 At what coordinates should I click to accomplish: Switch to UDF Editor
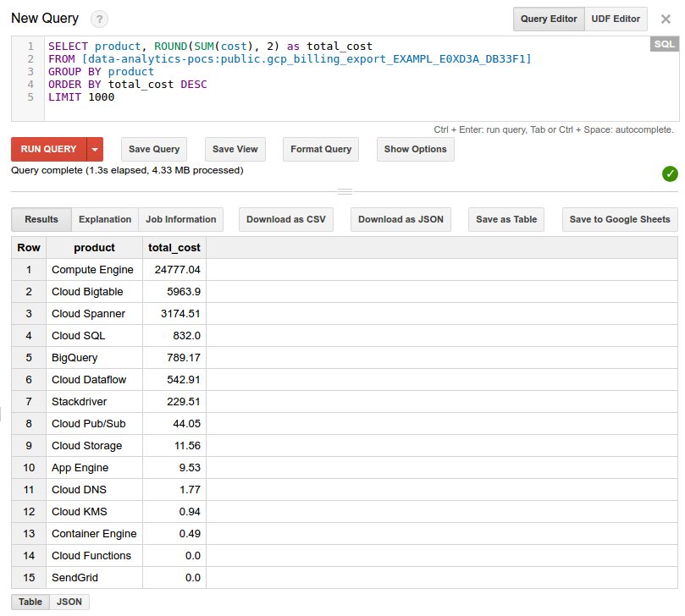(616, 19)
